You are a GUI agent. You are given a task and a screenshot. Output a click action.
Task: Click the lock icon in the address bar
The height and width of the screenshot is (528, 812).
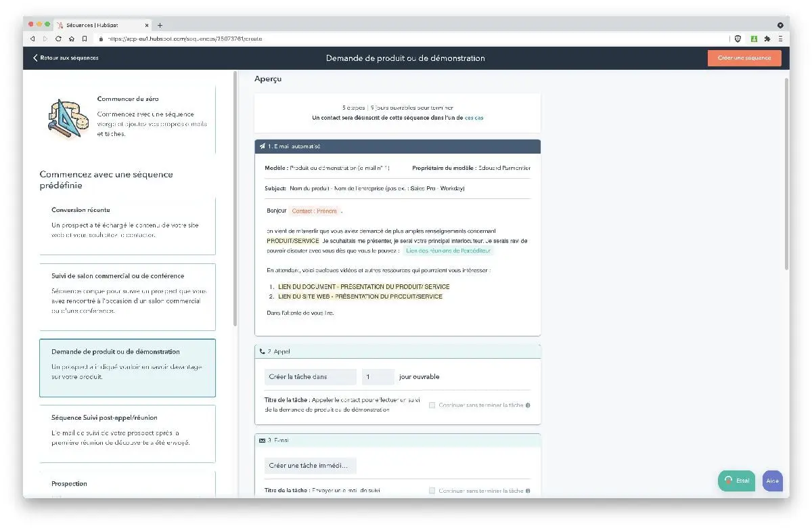(101, 39)
